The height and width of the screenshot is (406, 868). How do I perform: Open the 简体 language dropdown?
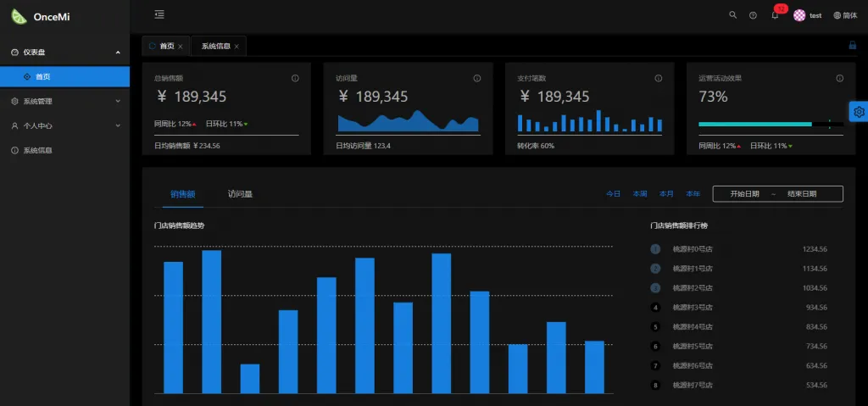[845, 15]
